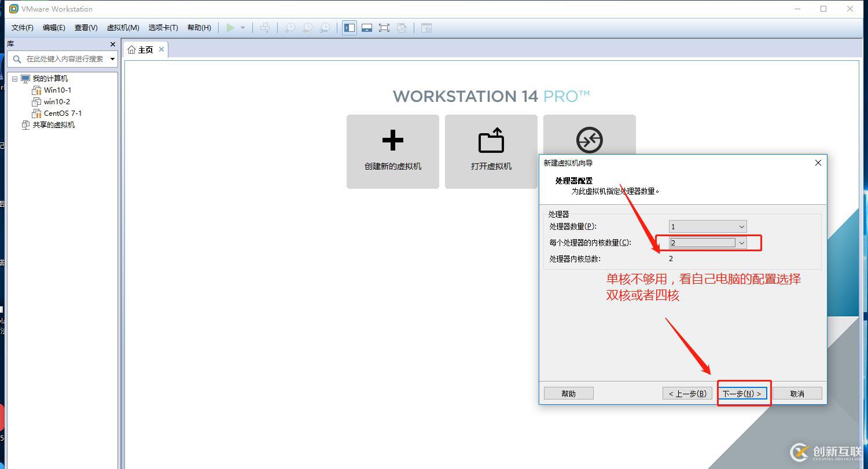Close the 主页 tab
Screen dimensions: 868x469
[161, 49]
